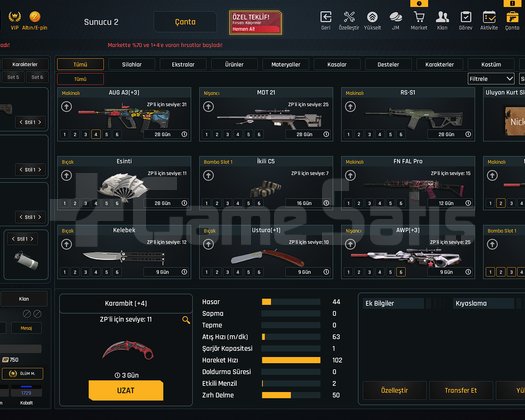Click the yellow UZAT button
Screen dimensions: 525x420
[126, 391]
